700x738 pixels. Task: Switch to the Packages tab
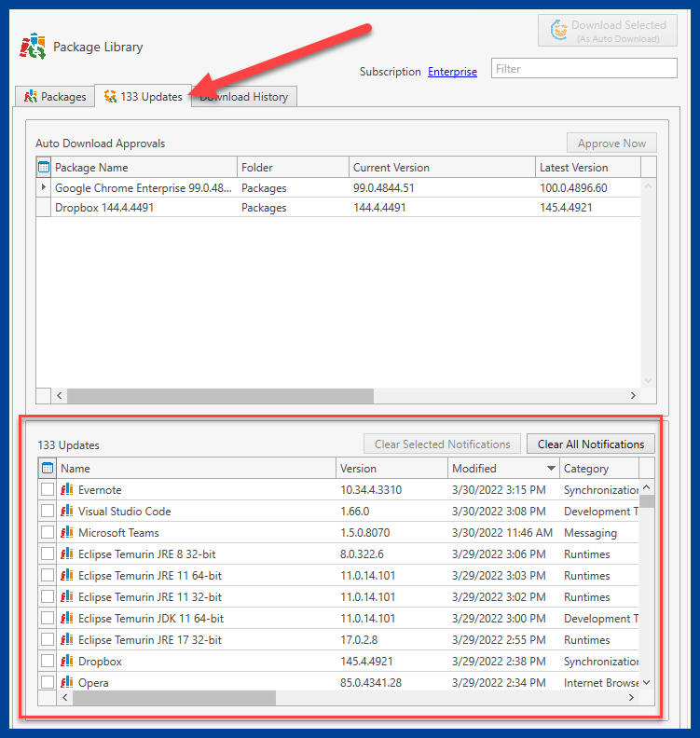coord(55,97)
